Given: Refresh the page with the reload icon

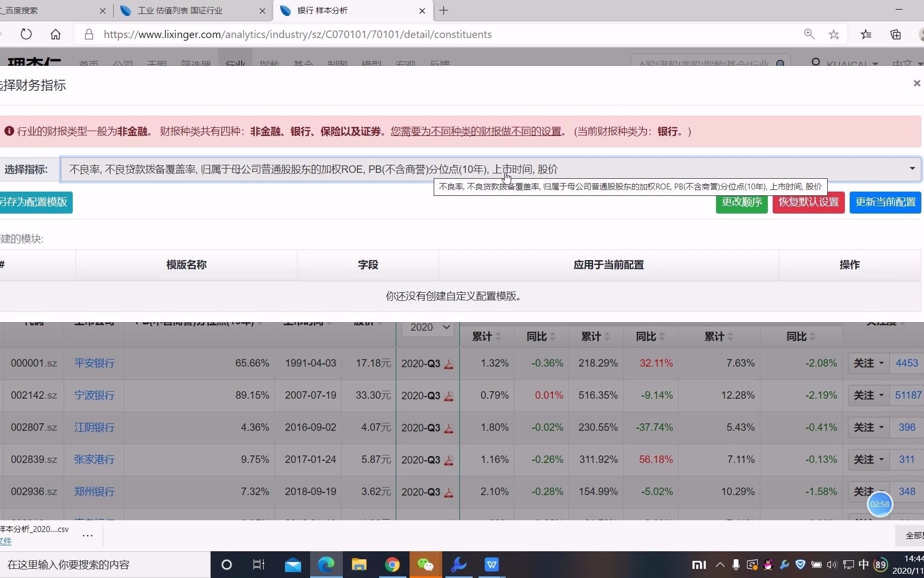Looking at the screenshot, I should pos(26,34).
